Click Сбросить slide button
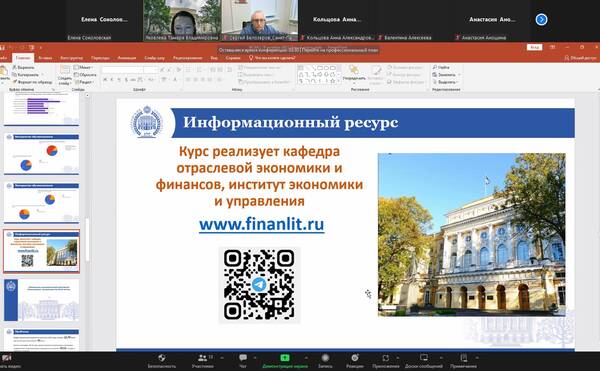Image resolution: width=600 pixels, height=371 pixels. pyautogui.click(x=85, y=75)
